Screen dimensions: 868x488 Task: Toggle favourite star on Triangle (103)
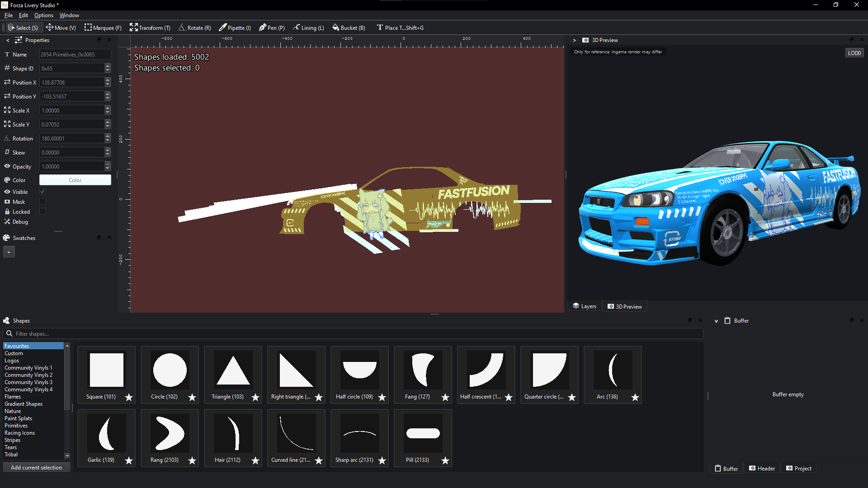(255, 397)
